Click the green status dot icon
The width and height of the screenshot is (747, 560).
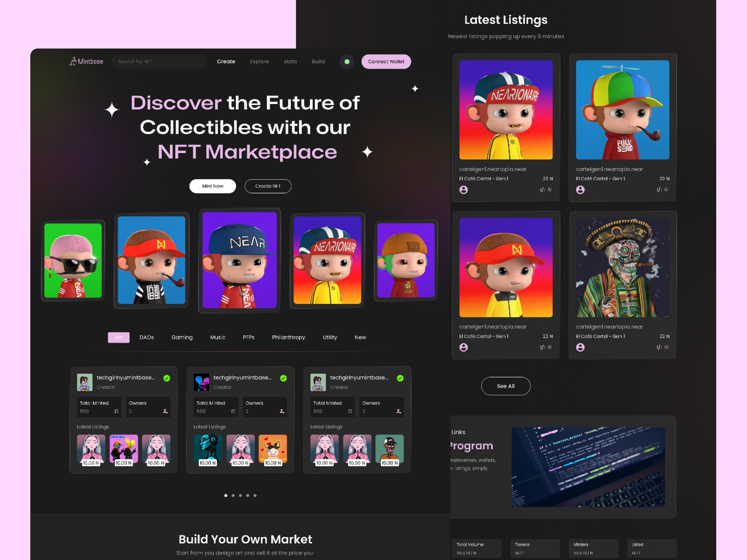tap(346, 62)
